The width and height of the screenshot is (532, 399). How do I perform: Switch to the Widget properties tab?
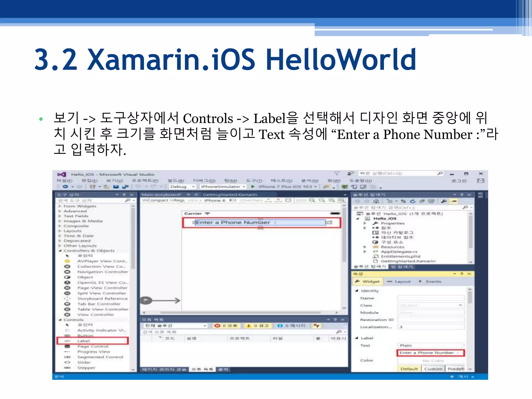click(x=367, y=282)
